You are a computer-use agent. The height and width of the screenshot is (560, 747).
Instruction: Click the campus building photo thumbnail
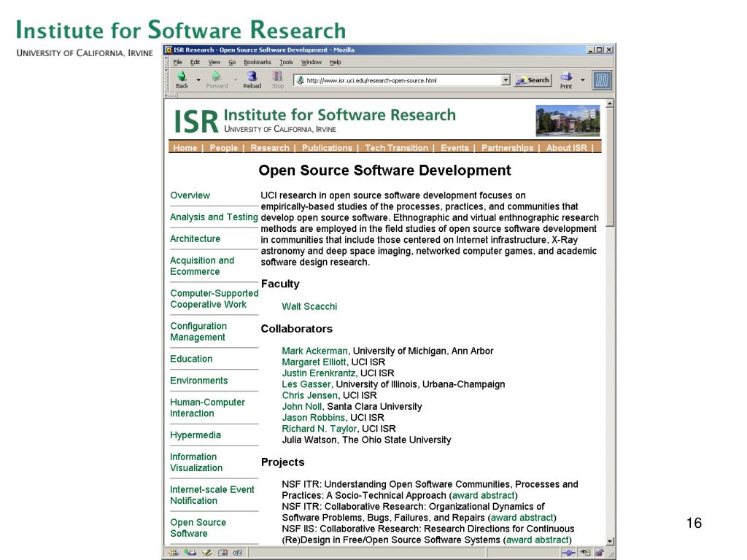(568, 120)
